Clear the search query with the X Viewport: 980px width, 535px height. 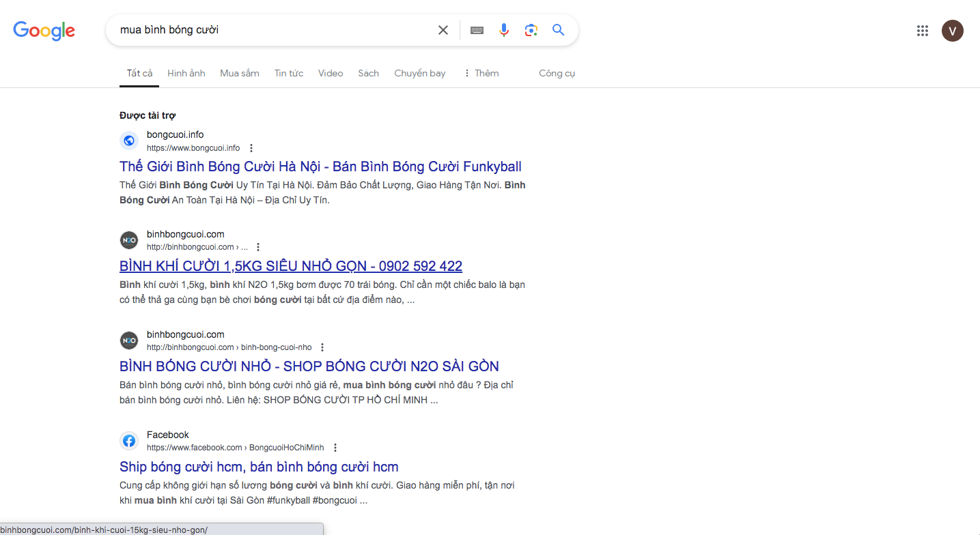[x=443, y=30]
